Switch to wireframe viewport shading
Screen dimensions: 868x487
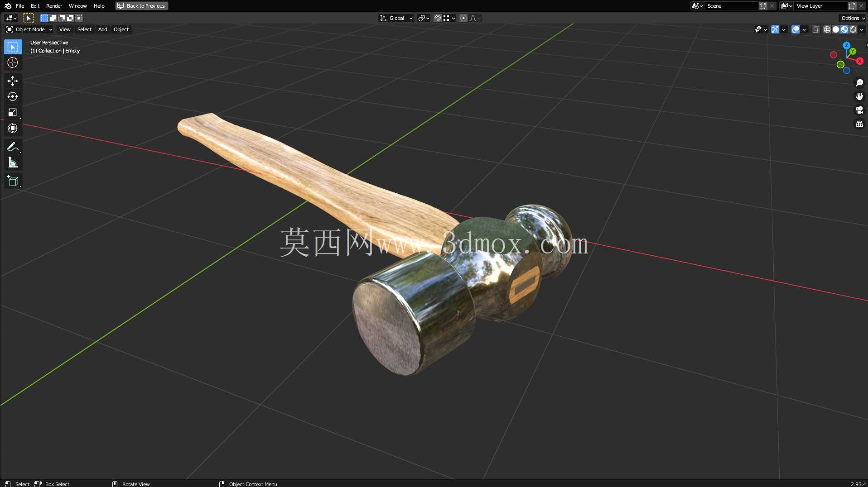pos(827,29)
